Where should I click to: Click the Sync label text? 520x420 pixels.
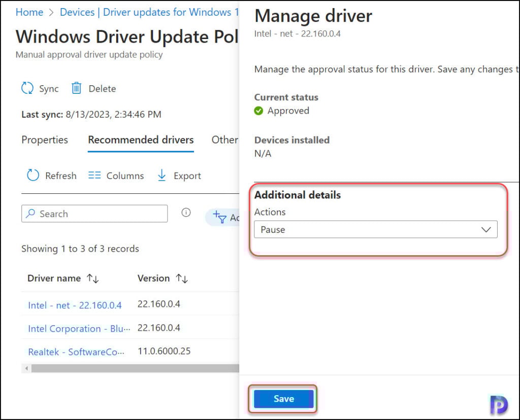click(49, 89)
